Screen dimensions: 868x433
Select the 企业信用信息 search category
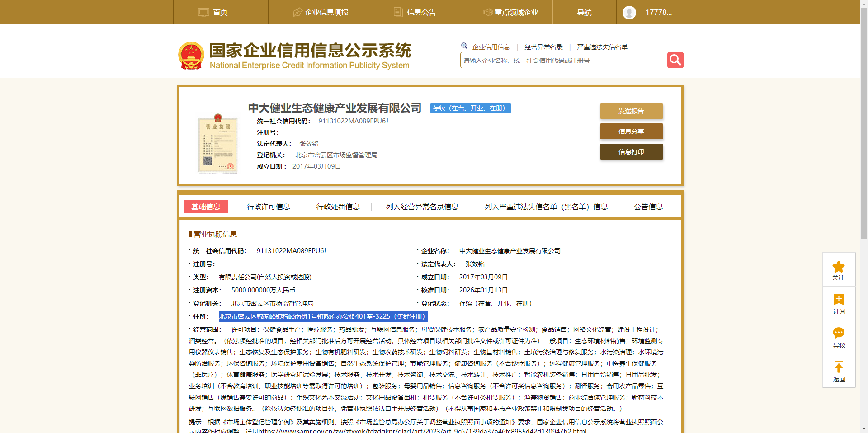click(x=491, y=47)
